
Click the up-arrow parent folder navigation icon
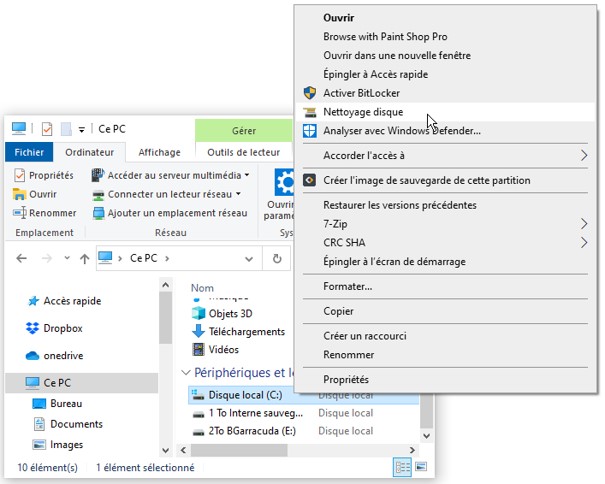(x=85, y=258)
